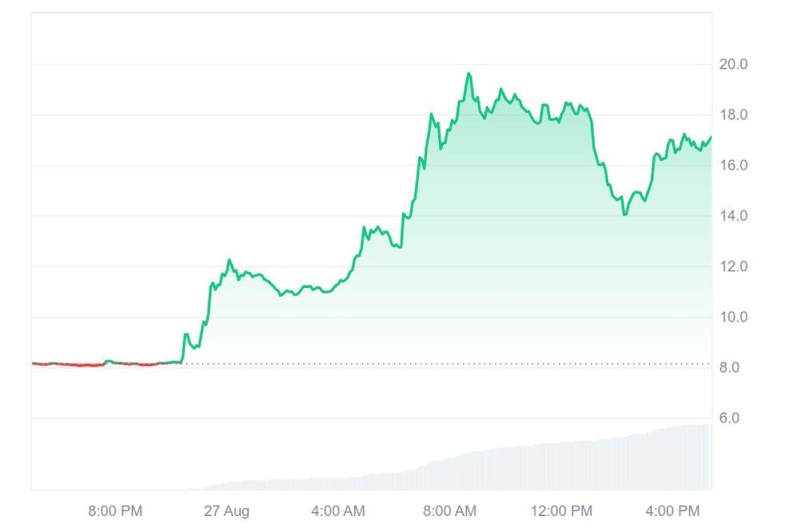Viewport: 798px width, 532px height.
Task: Click the 8:00 AM time label
Action: [448, 510]
